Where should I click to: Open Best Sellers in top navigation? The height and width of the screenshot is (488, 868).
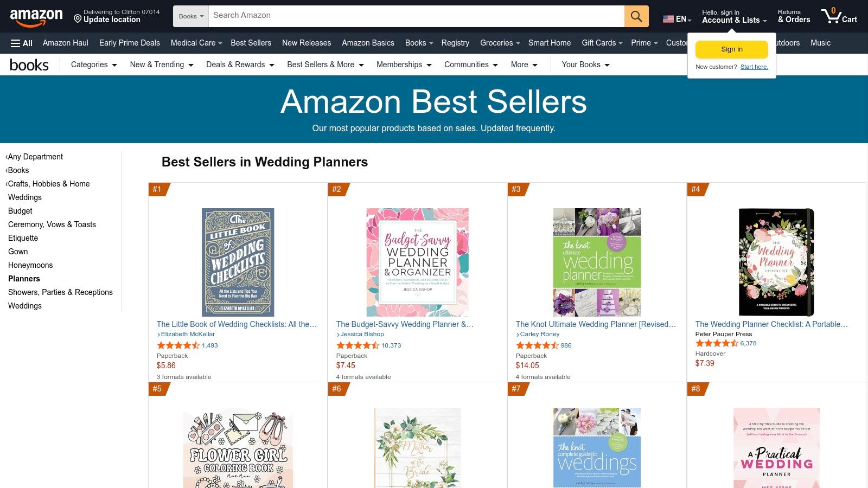(x=251, y=43)
